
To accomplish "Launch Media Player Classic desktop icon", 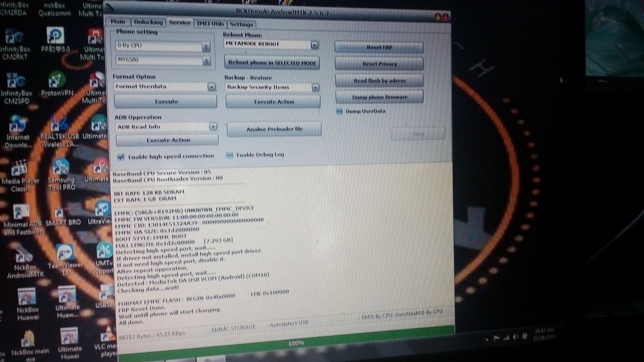I will click(x=20, y=176).
